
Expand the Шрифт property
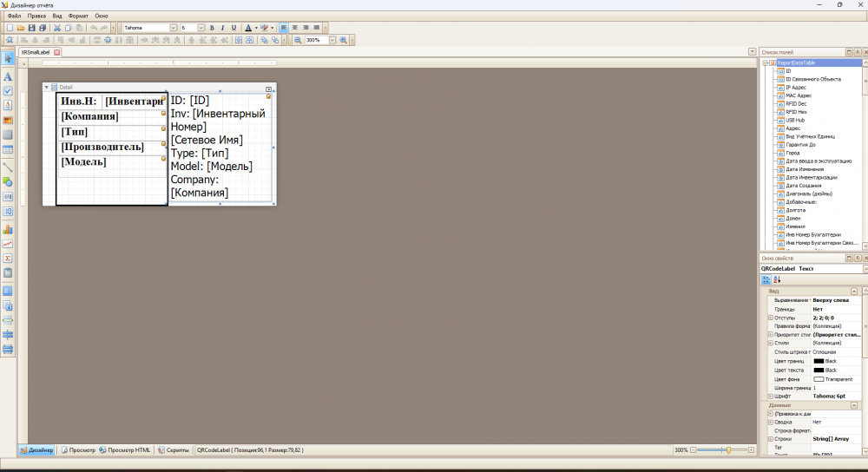771,397
